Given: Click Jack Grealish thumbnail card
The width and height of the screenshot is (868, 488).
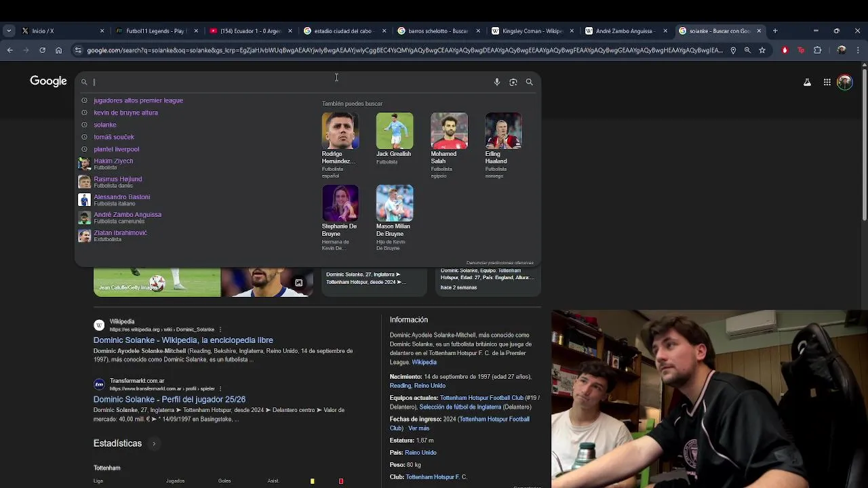Looking at the screenshot, I should [394, 139].
